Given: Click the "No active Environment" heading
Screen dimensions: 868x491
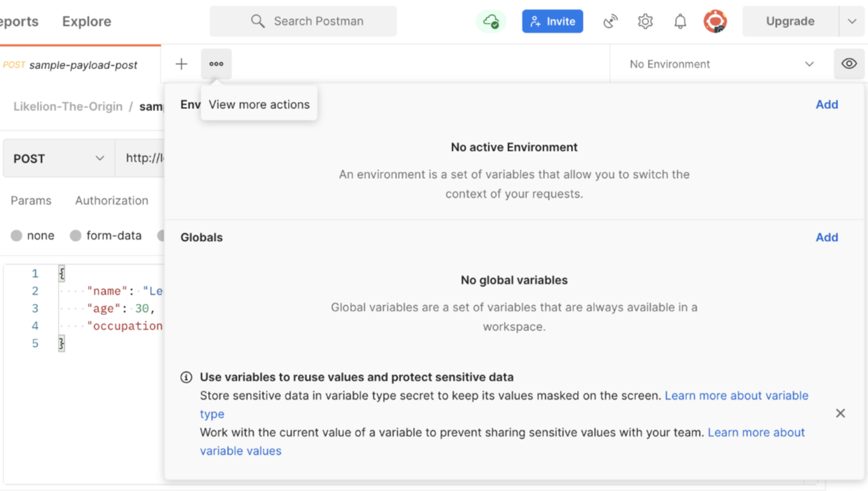Looking at the screenshot, I should (514, 147).
